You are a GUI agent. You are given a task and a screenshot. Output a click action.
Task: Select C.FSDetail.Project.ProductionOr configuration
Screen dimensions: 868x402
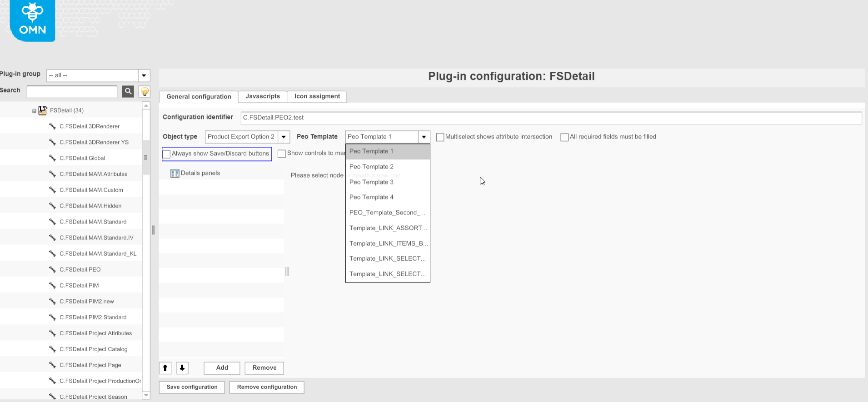tap(100, 381)
